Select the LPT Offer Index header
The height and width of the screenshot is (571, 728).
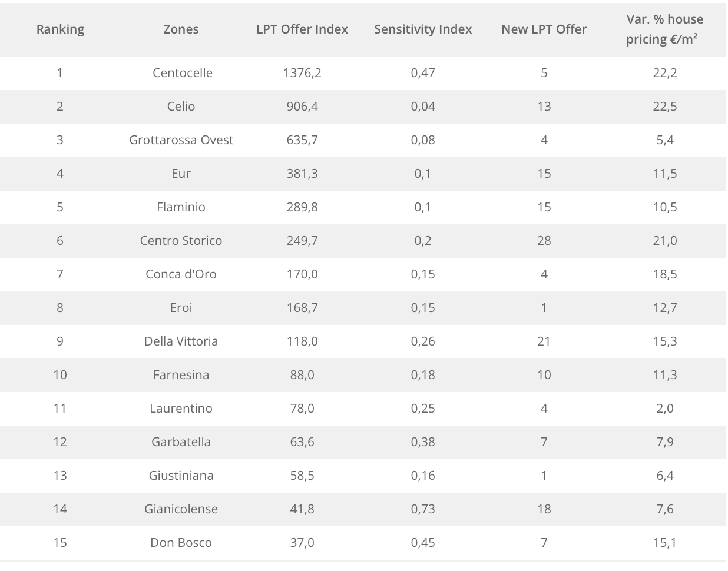point(302,29)
